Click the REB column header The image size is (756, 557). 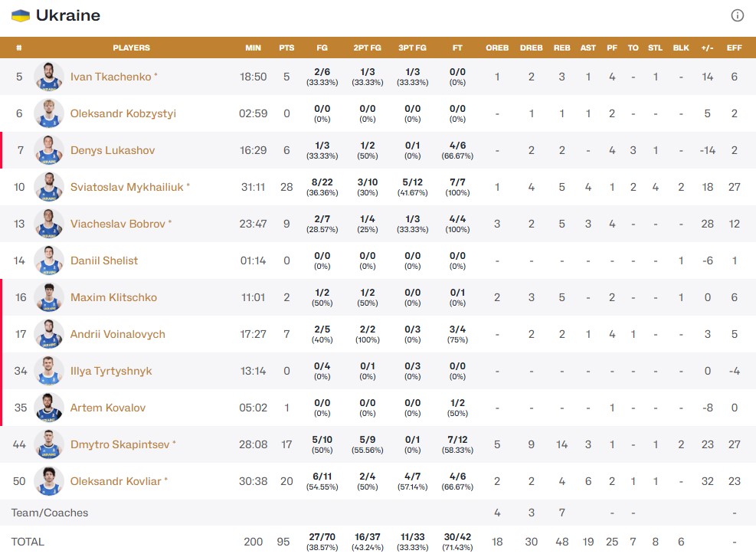point(561,48)
